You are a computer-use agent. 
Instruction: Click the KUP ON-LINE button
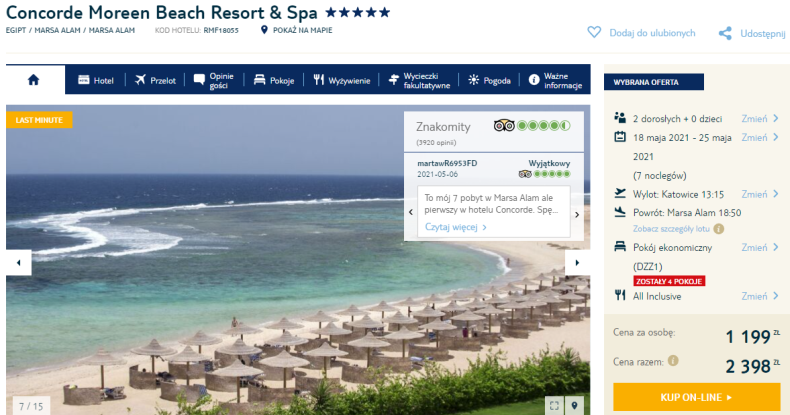pyautogui.click(x=696, y=397)
